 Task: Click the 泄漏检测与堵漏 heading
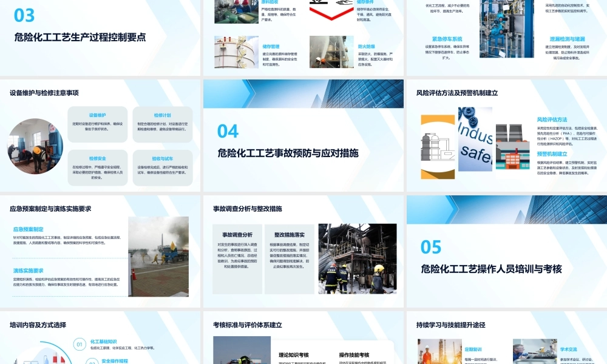[x=567, y=39]
